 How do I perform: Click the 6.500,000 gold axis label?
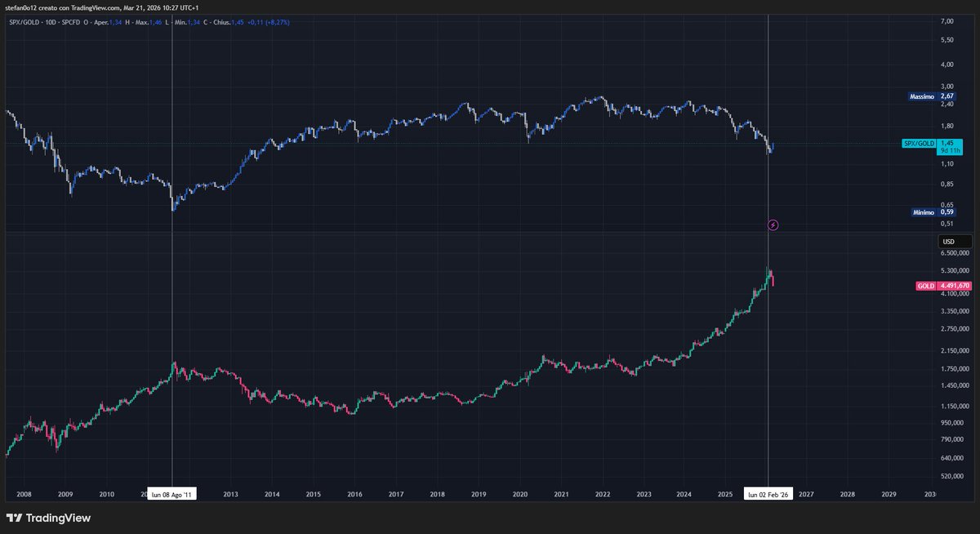click(x=955, y=254)
